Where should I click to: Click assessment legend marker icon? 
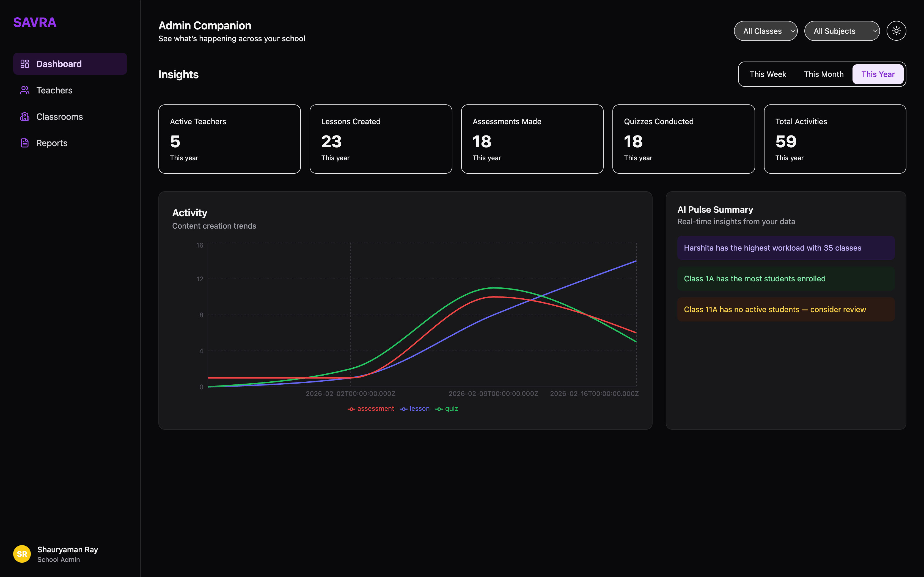point(351,409)
